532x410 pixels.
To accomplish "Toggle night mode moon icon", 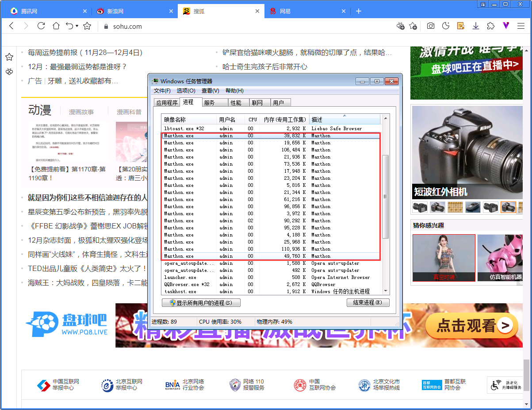I will 446,26.
